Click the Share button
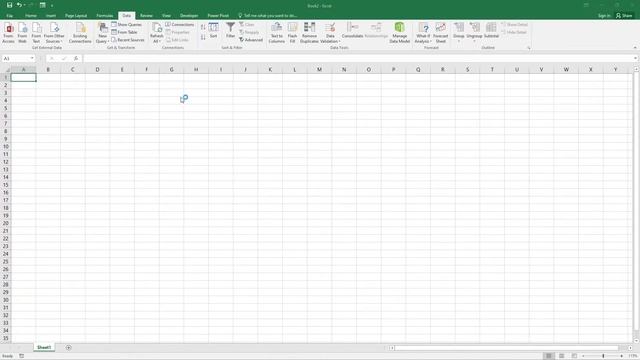Screen dimensions: 640x360 (624, 16)
